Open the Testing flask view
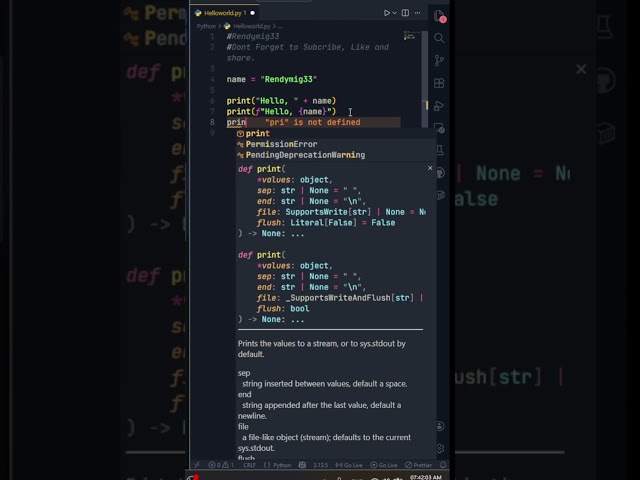640x480 pixels. click(440, 150)
